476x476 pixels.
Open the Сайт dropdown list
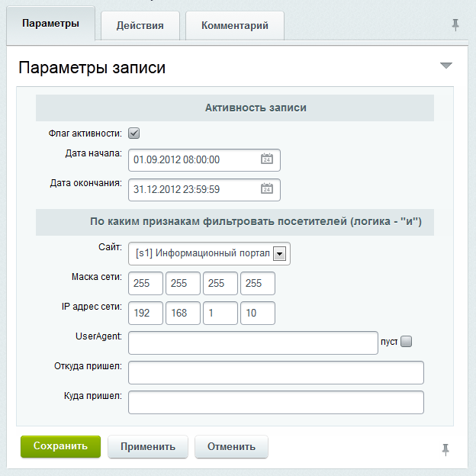(279, 254)
